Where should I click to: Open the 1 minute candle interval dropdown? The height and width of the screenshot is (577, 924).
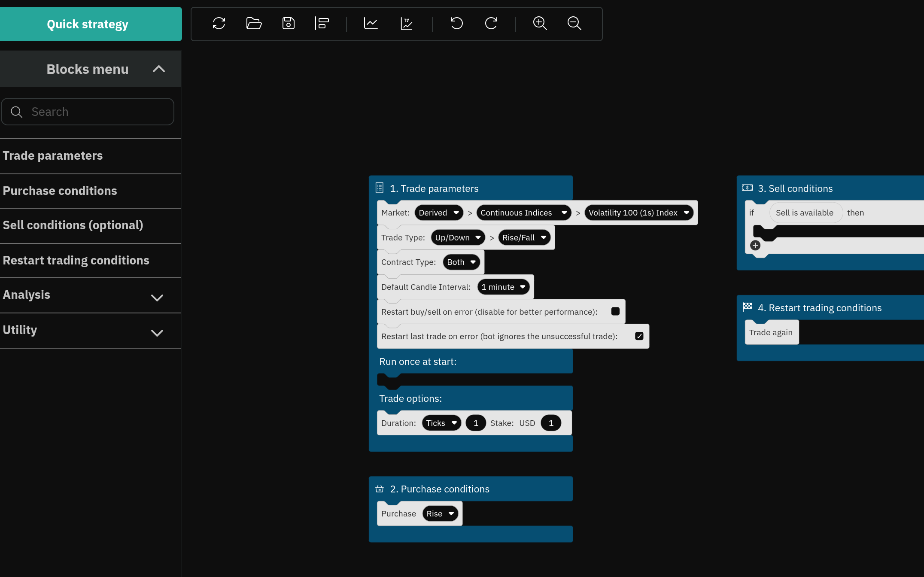click(x=504, y=287)
